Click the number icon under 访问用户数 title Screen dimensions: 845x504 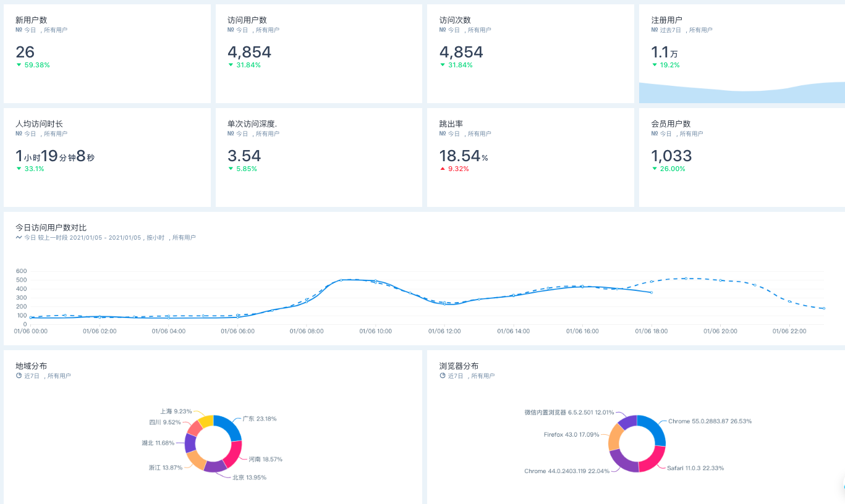(231, 30)
